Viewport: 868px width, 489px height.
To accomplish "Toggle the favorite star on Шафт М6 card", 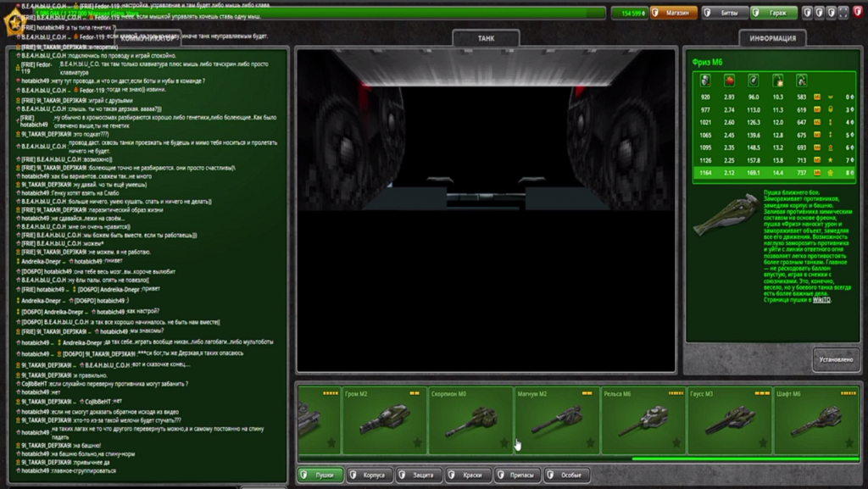I will [x=849, y=442].
